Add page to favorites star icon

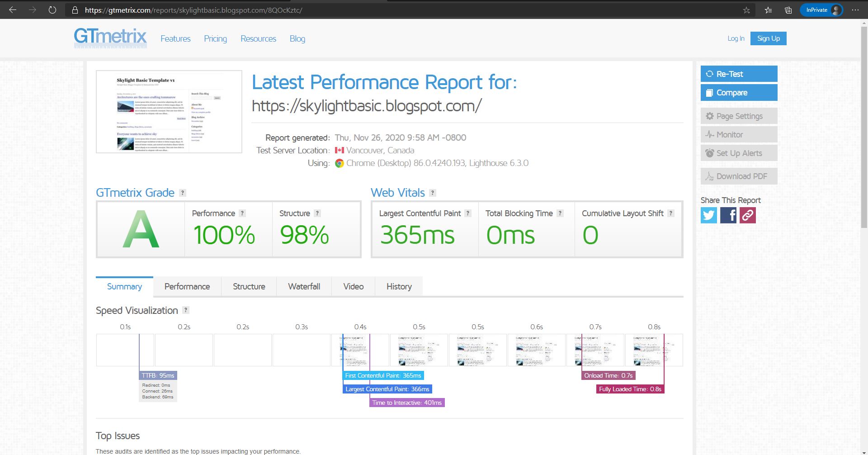coord(746,10)
